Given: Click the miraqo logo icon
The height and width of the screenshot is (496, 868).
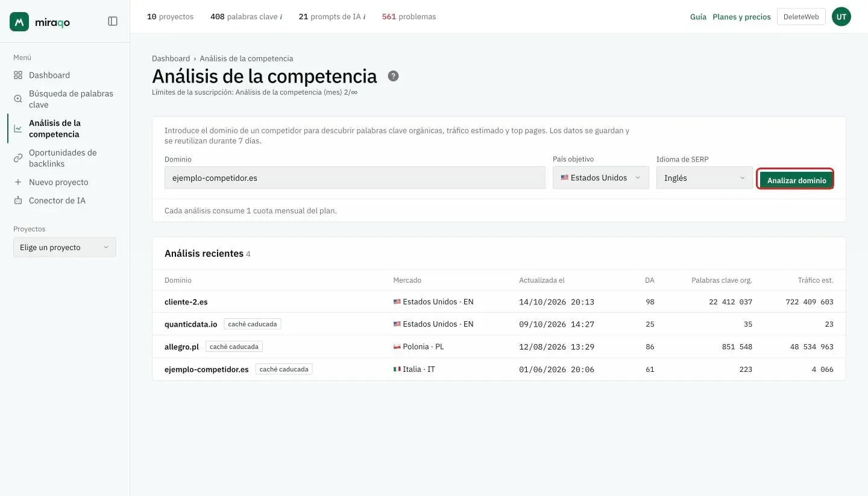Looking at the screenshot, I should (x=19, y=22).
